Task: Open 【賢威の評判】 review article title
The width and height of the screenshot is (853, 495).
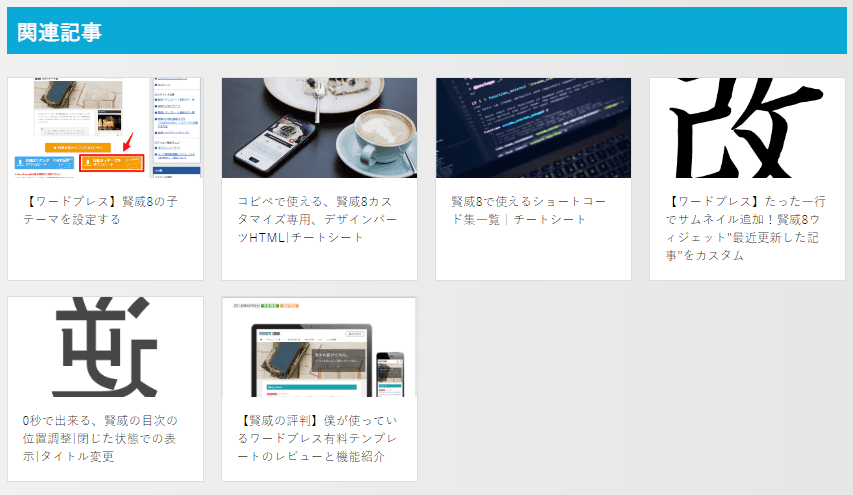Action: click(x=318, y=438)
